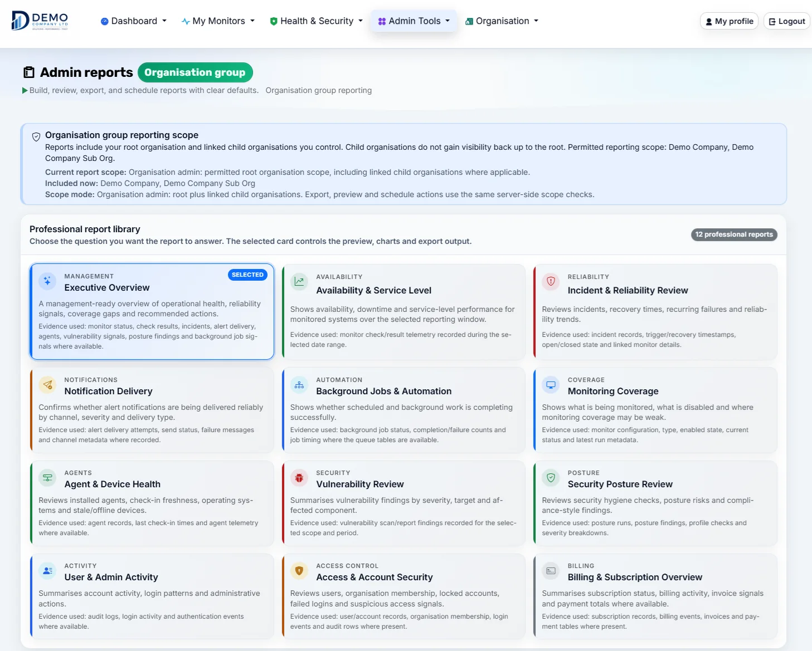812x651 pixels.
Task: Click the SELECTED badge on Executive Overview
Action: (x=247, y=275)
